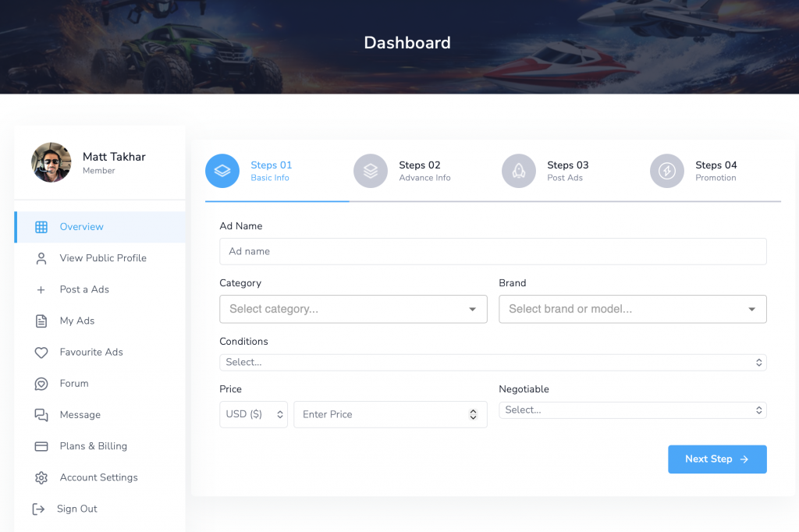Click the Sign Out arrow icon

point(38,509)
